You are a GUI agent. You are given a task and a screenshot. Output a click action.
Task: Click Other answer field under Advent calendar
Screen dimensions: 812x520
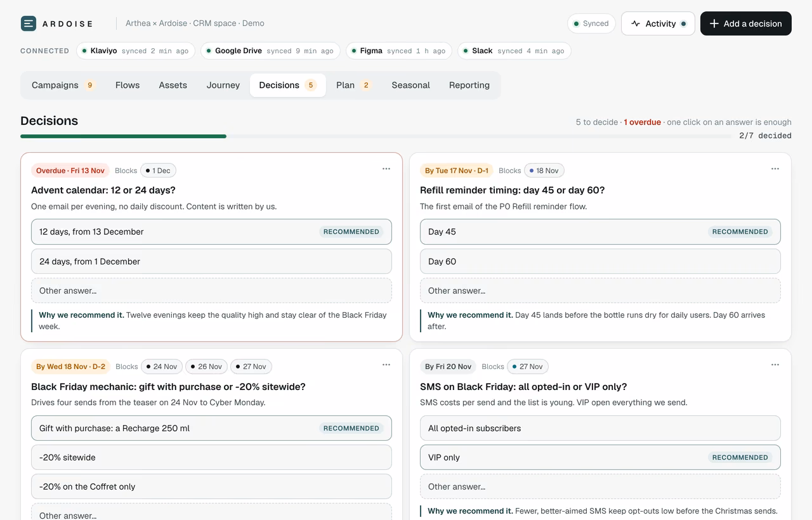(x=211, y=290)
